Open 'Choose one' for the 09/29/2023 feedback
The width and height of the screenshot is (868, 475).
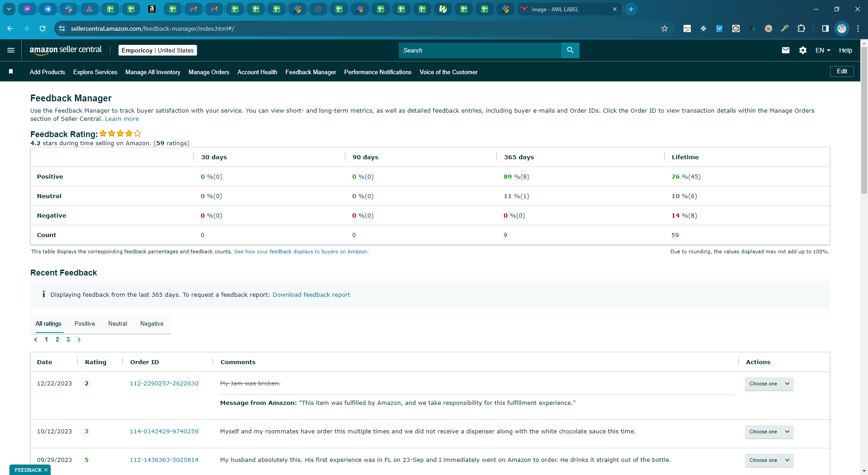pyautogui.click(x=769, y=460)
